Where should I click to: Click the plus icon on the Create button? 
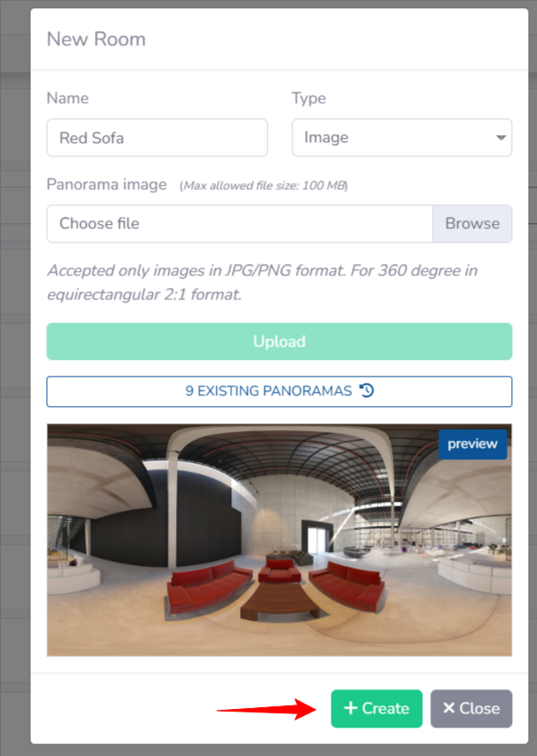click(350, 708)
